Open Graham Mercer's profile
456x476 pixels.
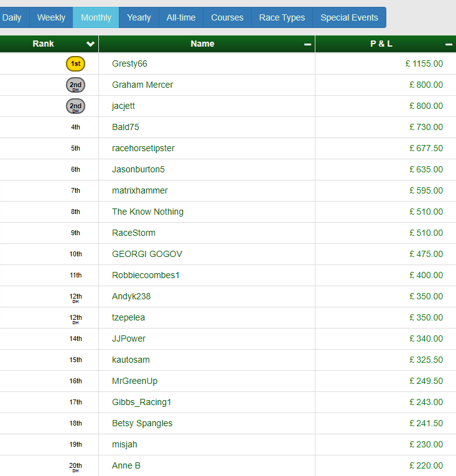click(142, 85)
